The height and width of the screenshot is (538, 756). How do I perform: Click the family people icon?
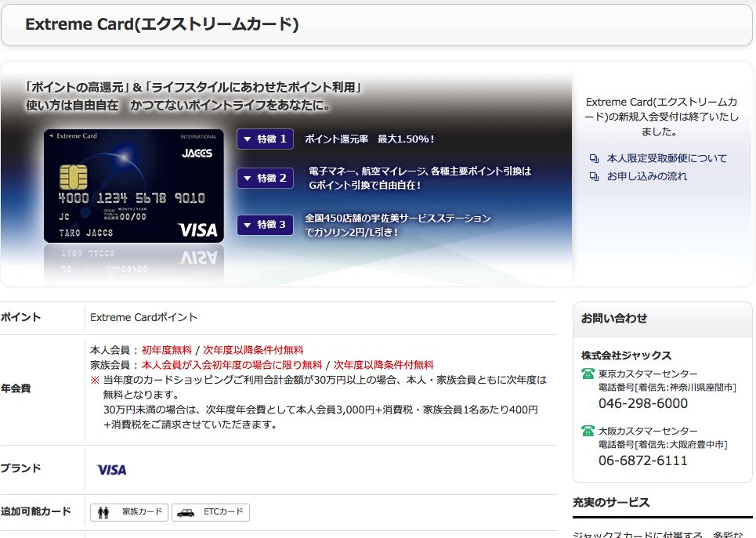click(103, 512)
